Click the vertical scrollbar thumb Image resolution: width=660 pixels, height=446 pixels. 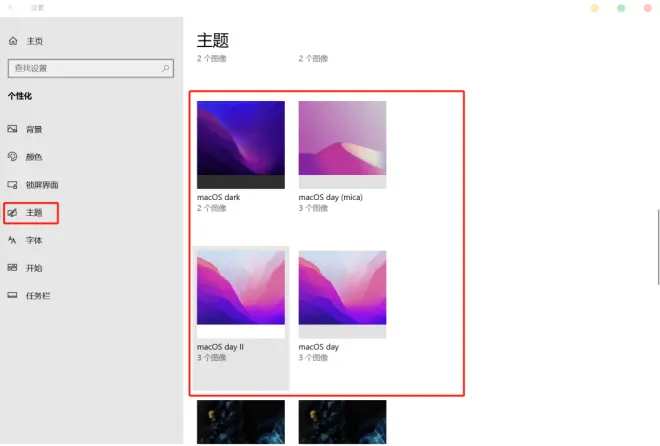pyautogui.click(x=658, y=247)
